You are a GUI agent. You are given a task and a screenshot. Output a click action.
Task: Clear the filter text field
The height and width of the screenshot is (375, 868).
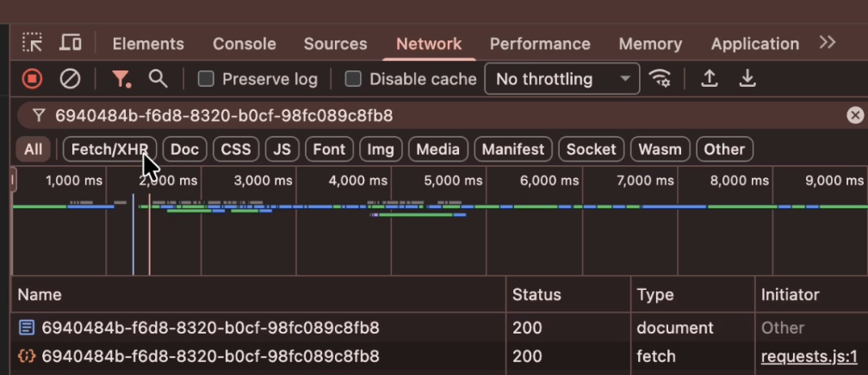coord(854,115)
